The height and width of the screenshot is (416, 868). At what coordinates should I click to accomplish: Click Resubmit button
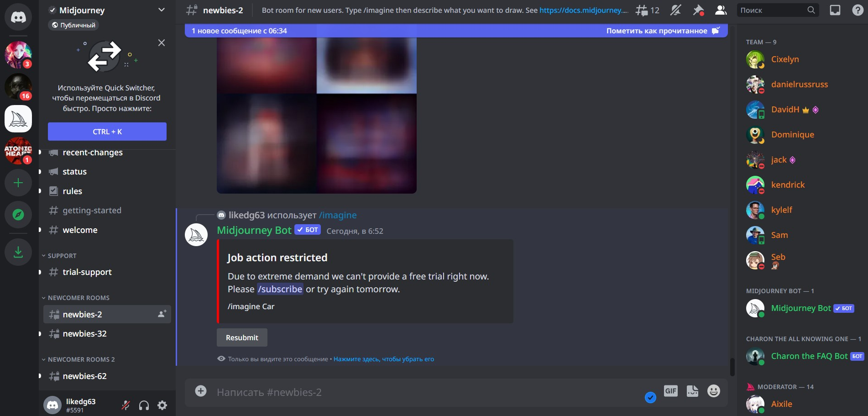coord(242,337)
